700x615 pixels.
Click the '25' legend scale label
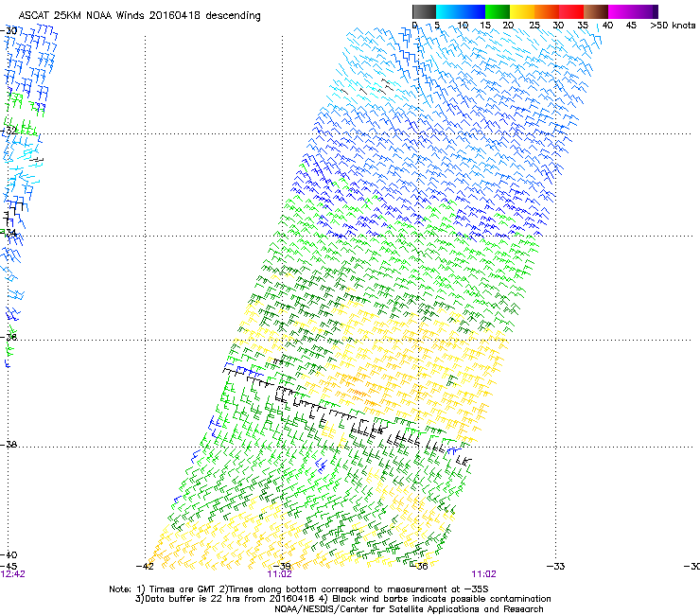pyautogui.click(x=534, y=26)
